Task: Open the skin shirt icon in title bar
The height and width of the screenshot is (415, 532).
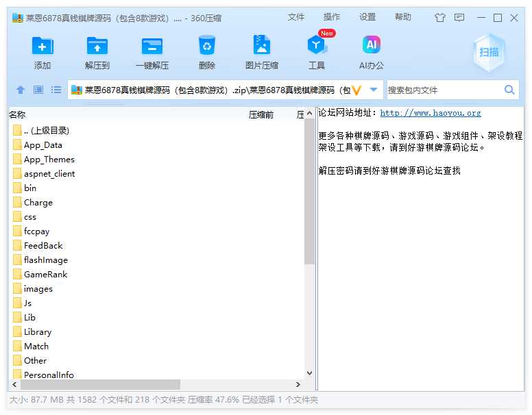Action: (x=439, y=17)
